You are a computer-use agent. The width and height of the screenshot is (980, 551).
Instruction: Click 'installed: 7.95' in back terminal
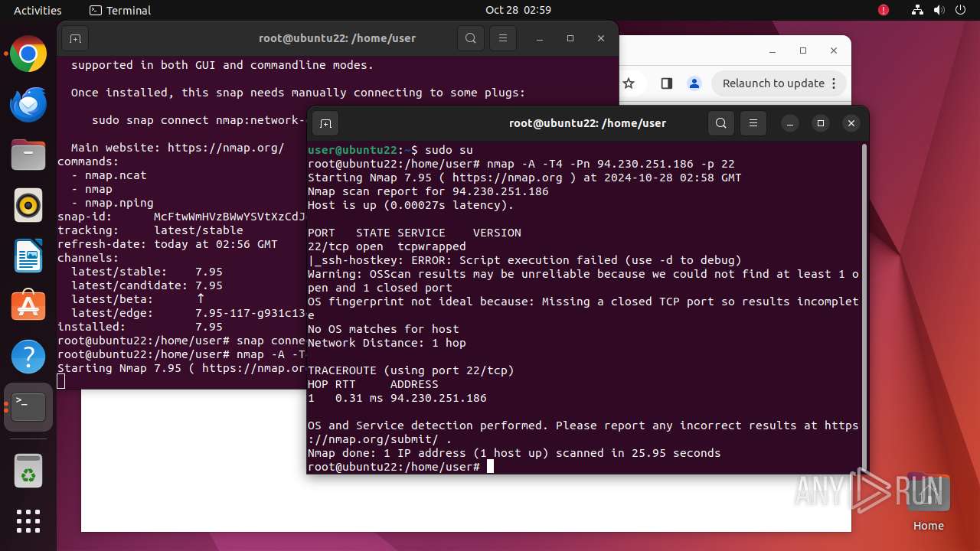[x=140, y=327]
